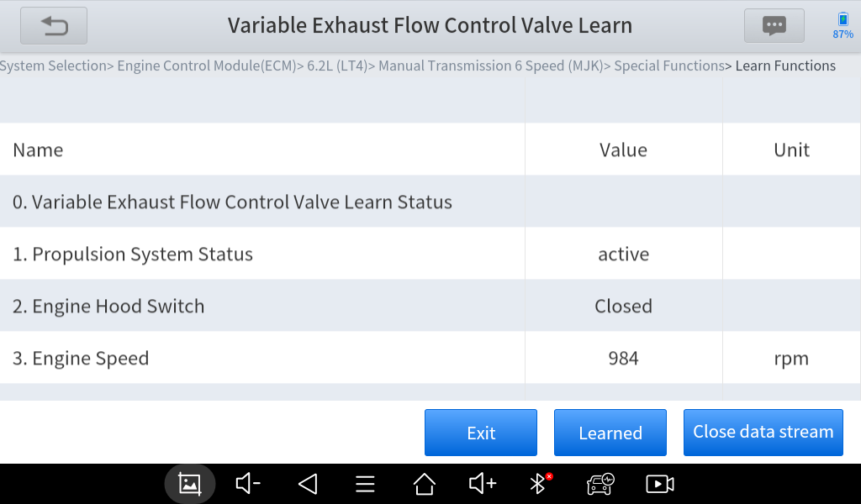Image resolution: width=861 pixels, height=504 pixels.
Task: Tap the back arrow button
Action: [55, 26]
